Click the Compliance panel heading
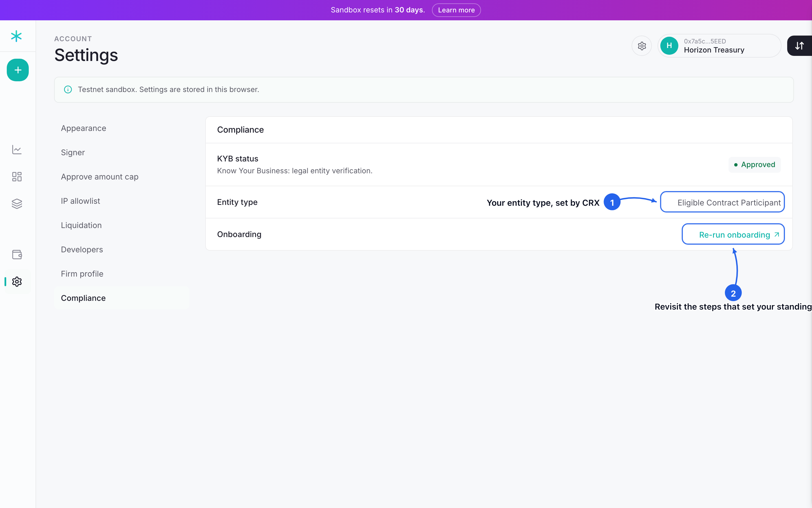The width and height of the screenshot is (812, 508). point(240,130)
